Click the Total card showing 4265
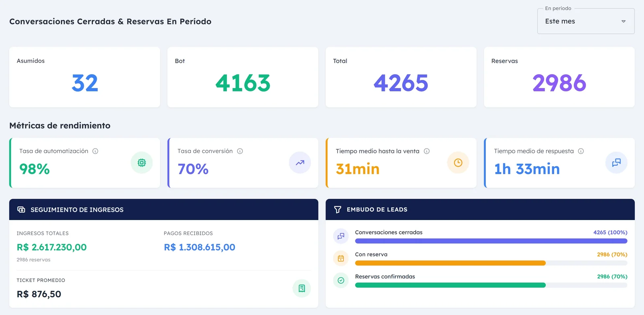This screenshot has width=644, height=315. coord(401,77)
